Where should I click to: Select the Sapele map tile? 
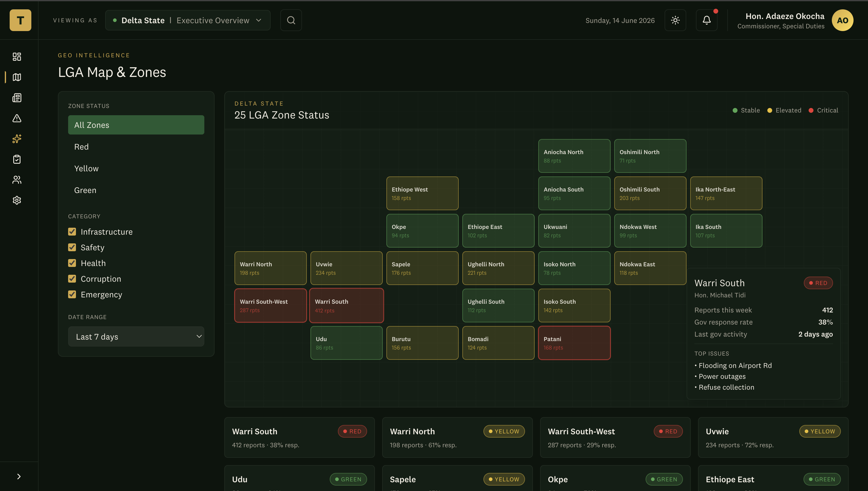(x=422, y=268)
